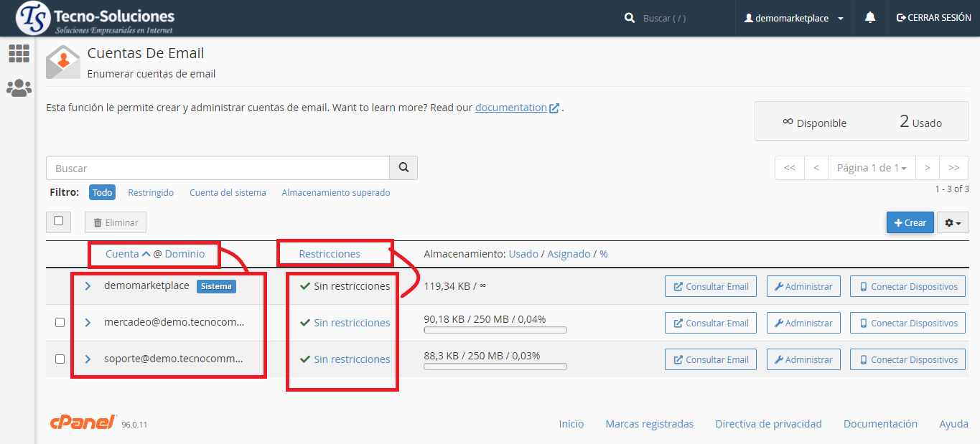
Task: Expand the demomarketplace account row
Action: coord(88,286)
